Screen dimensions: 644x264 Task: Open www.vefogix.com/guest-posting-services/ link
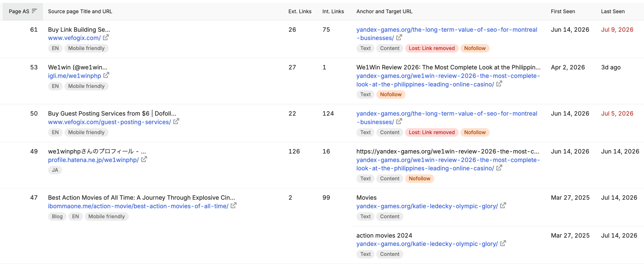tap(109, 122)
